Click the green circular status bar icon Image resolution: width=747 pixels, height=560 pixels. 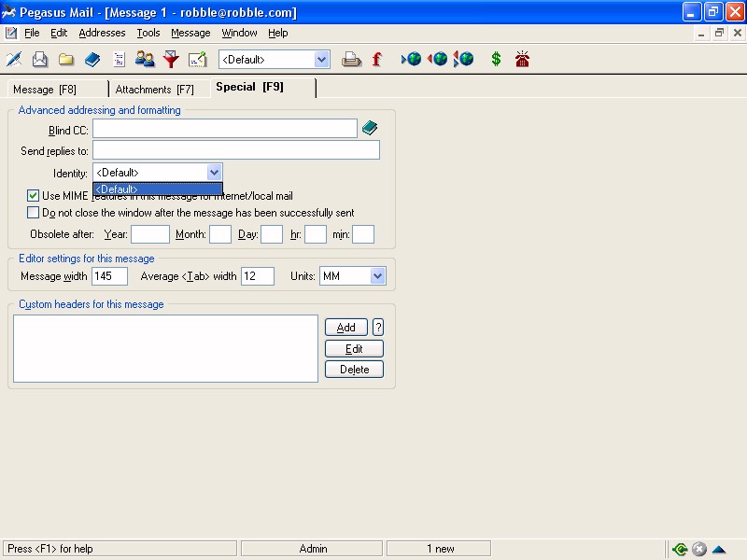point(680,549)
